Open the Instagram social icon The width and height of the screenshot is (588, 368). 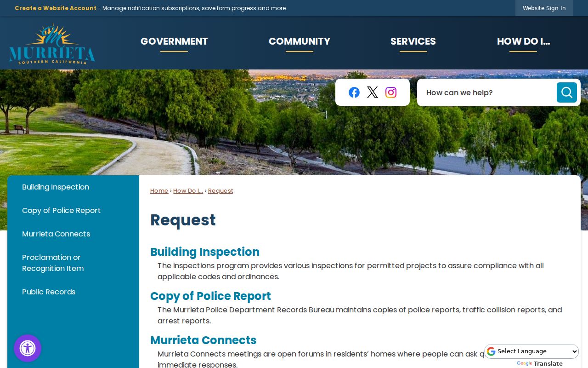(391, 92)
